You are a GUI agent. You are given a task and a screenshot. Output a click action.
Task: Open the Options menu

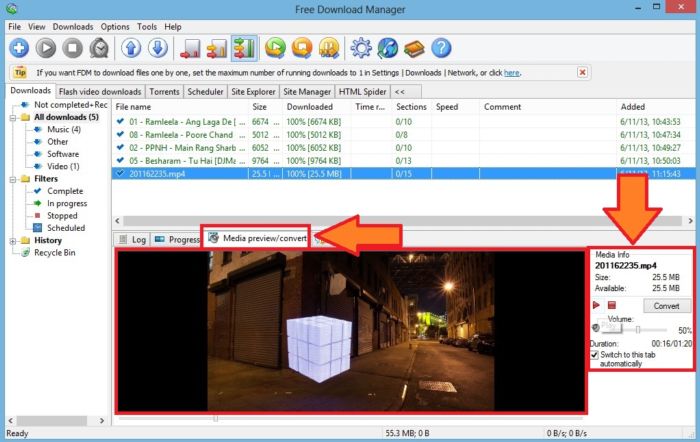click(115, 27)
